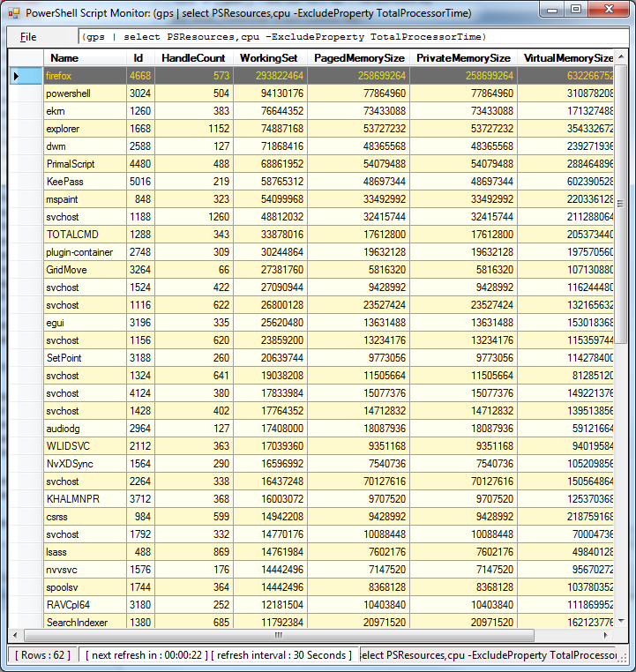The height and width of the screenshot is (672, 636).
Task: Click the Rows : 62 status entry
Action: [42, 655]
